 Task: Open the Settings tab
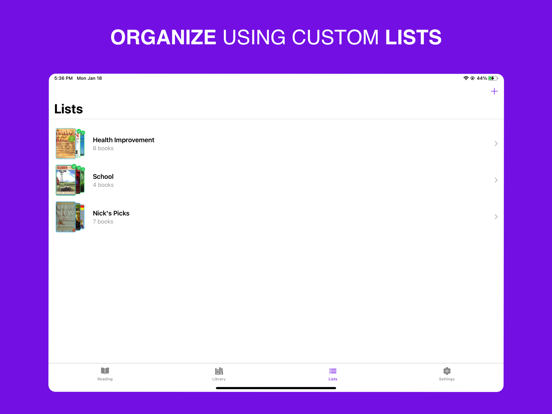pos(447,374)
